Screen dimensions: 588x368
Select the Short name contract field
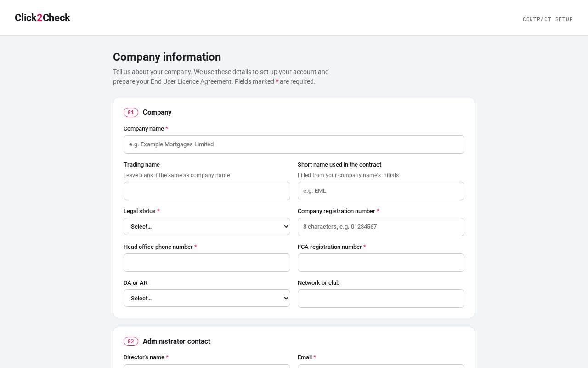pyautogui.click(x=381, y=191)
